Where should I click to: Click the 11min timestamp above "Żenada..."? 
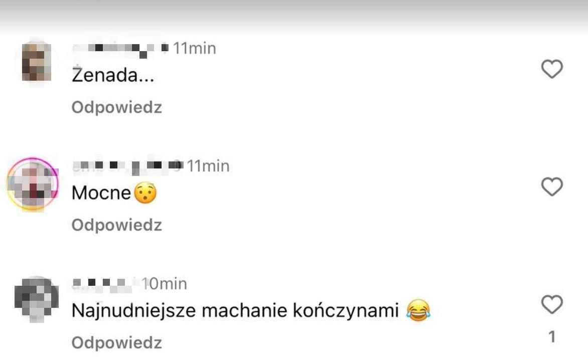194,48
